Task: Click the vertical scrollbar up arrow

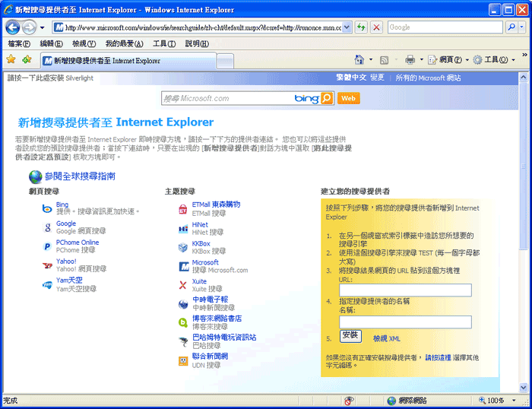Action: [x=523, y=78]
